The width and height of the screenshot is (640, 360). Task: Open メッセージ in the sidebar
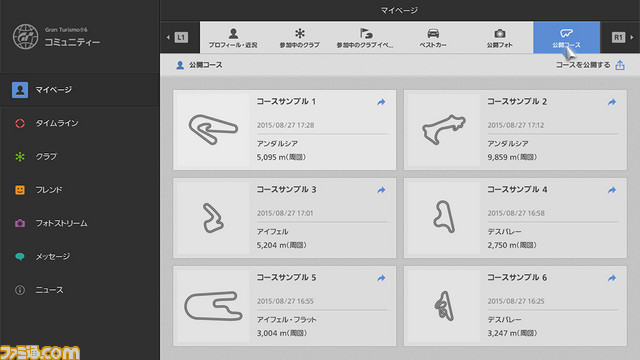point(80,257)
